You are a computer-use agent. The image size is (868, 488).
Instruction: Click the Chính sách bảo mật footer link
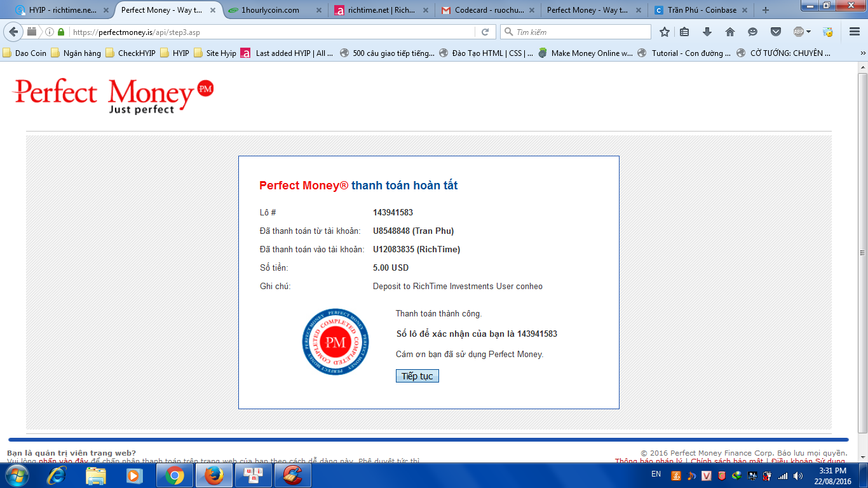point(727,461)
